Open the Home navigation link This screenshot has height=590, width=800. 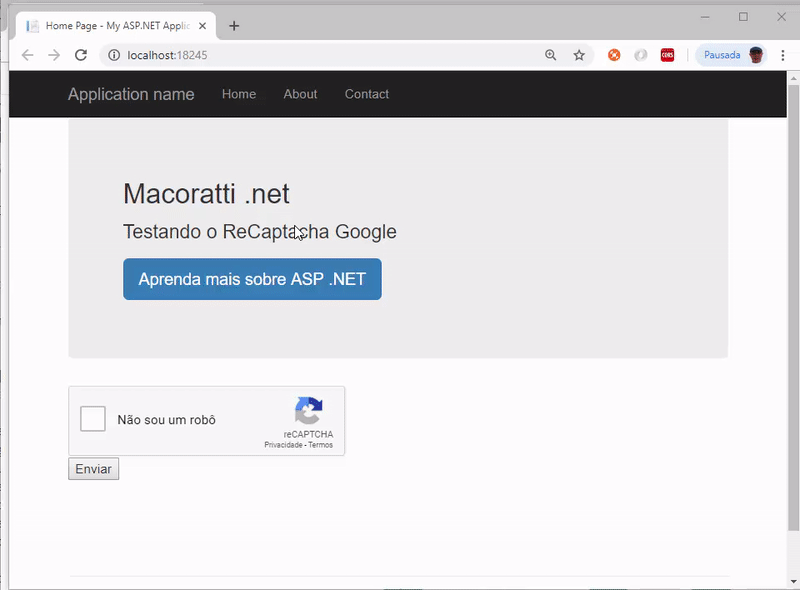point(239,94)
